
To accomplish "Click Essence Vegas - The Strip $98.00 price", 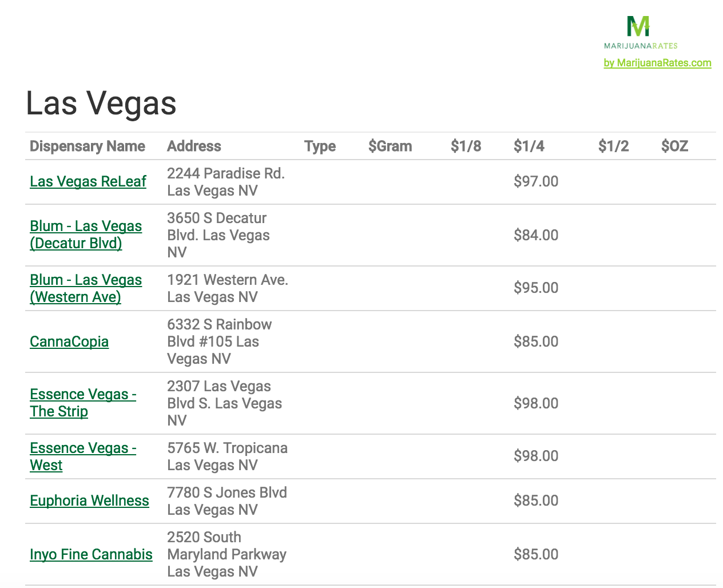I will tap(536, 403).
